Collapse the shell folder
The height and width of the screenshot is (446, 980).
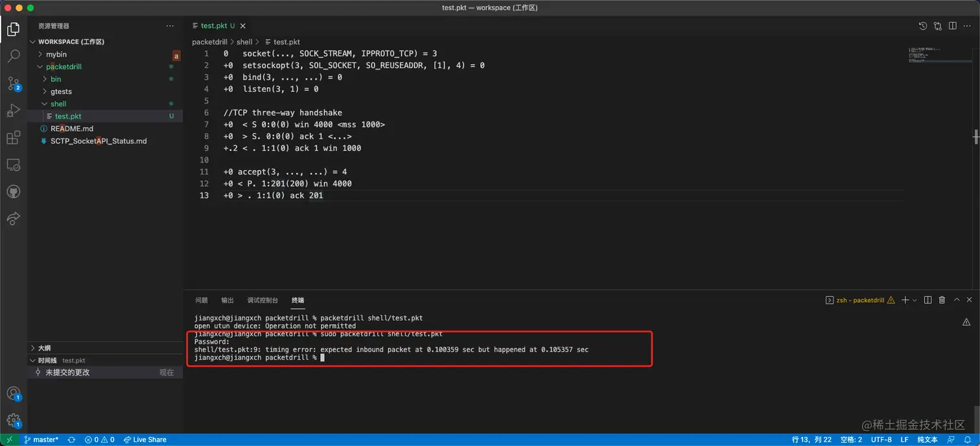click(104, 104)
